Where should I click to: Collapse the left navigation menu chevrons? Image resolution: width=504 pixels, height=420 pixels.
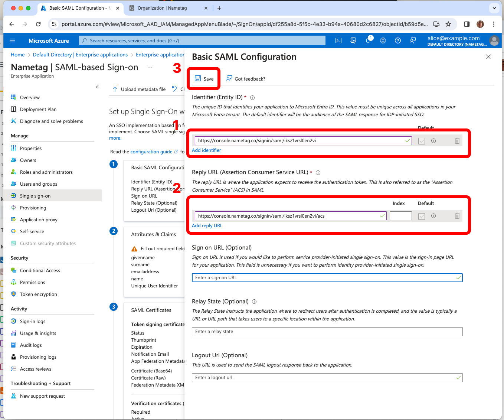click(x=97, y=87)
